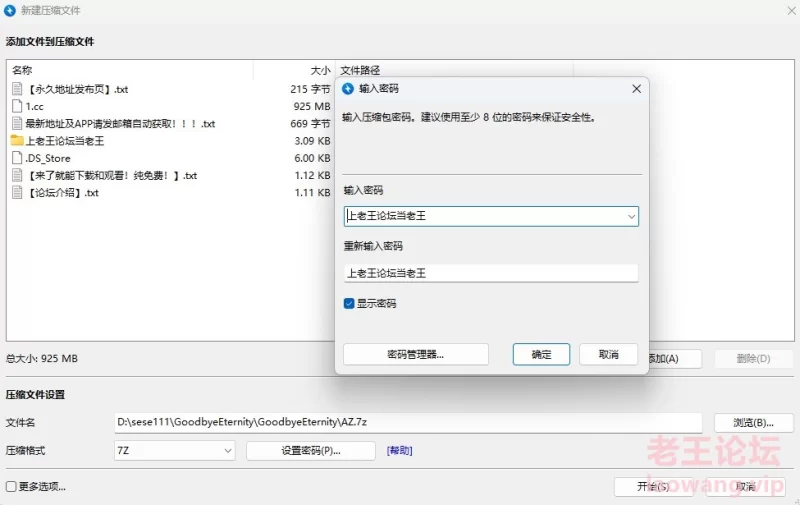Click the 文件名 path field ending in AZ.7z
Screen dimensions: 800x505
pyautogui.click(x=408, y=423)
